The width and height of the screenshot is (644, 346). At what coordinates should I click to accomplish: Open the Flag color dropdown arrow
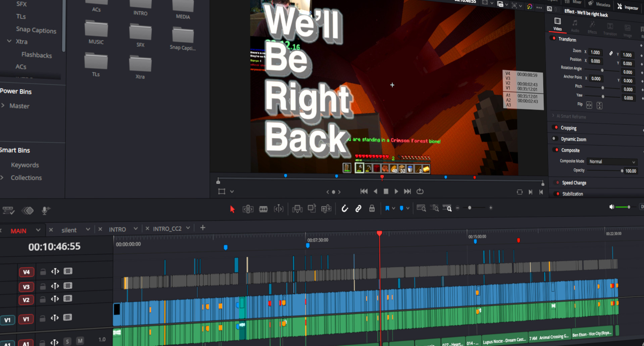pos(394,208)
